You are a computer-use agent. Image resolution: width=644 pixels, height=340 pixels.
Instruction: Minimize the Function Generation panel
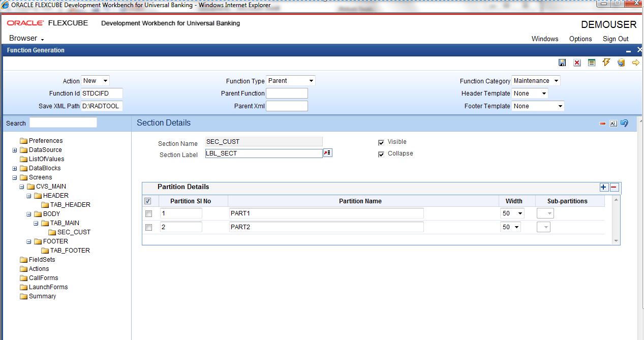click(629, 51)
